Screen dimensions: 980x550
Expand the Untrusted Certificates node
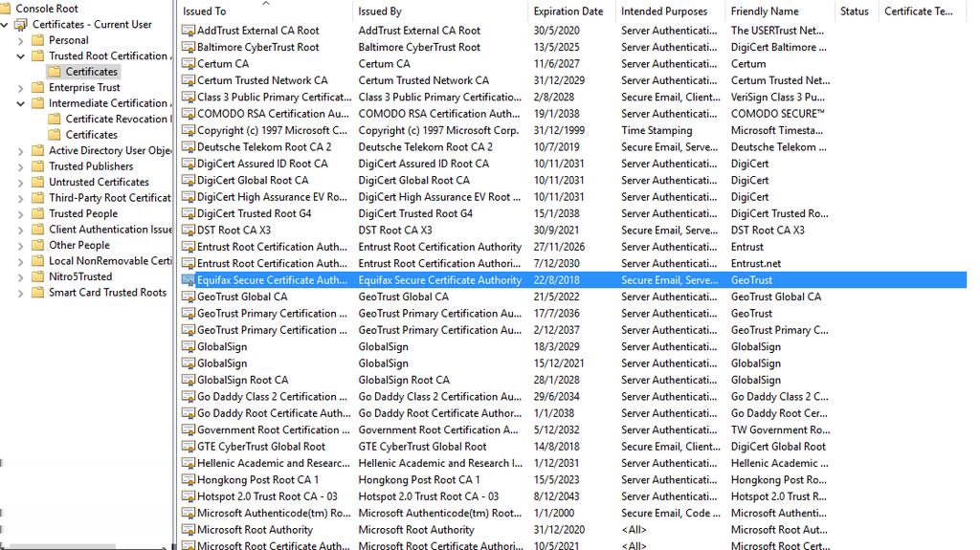21,183
